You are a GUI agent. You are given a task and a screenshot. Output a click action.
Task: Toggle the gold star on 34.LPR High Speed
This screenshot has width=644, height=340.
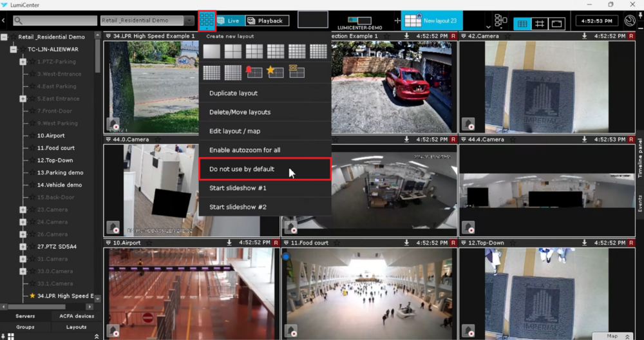tap(32, 296)
